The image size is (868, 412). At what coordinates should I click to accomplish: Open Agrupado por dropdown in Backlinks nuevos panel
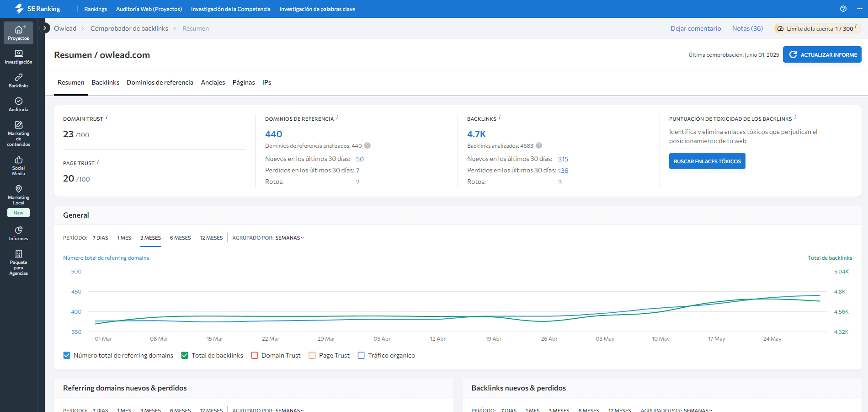pos(698,410)
